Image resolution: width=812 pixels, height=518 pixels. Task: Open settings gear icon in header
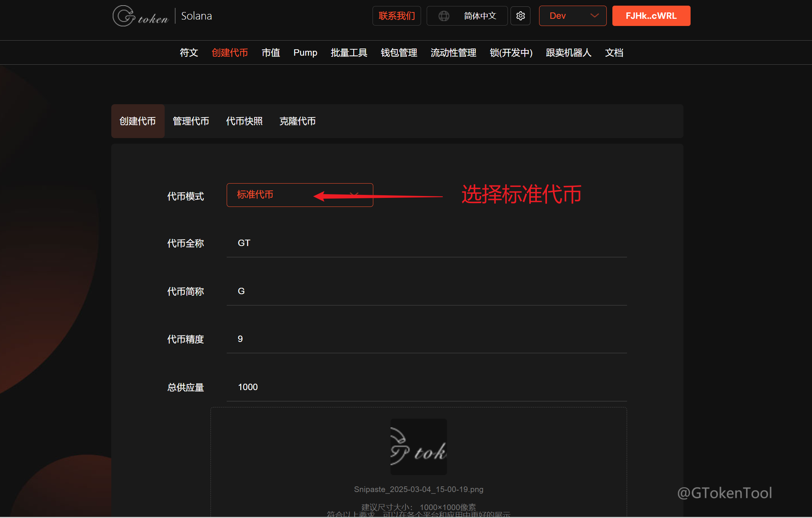point(520,16)
